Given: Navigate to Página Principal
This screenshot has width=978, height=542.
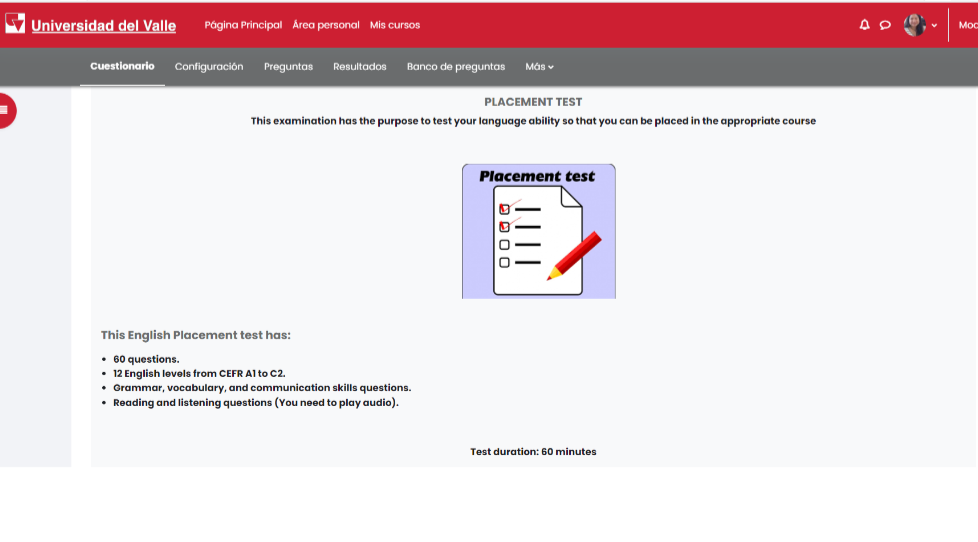Looking at the screenshot, I should click(243, 25).
